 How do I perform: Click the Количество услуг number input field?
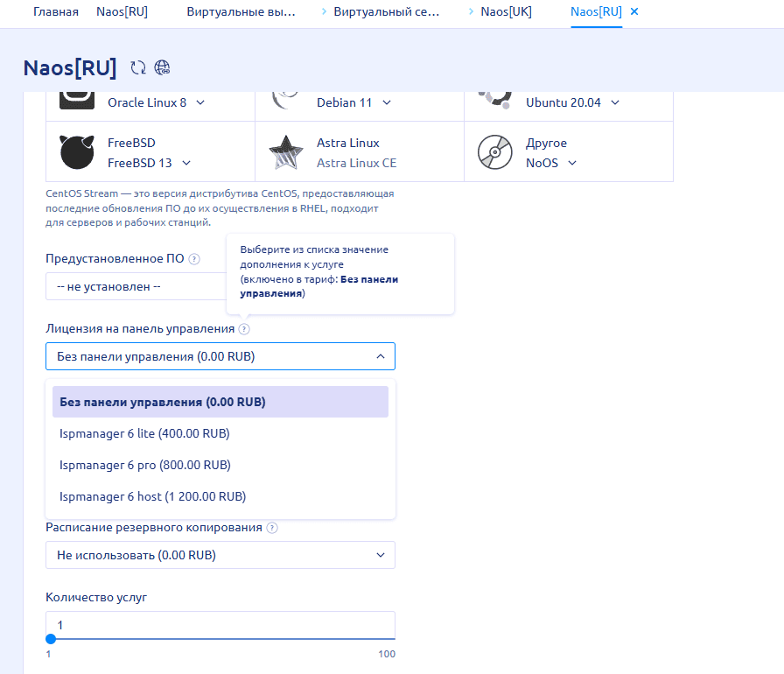pos(220,624)
